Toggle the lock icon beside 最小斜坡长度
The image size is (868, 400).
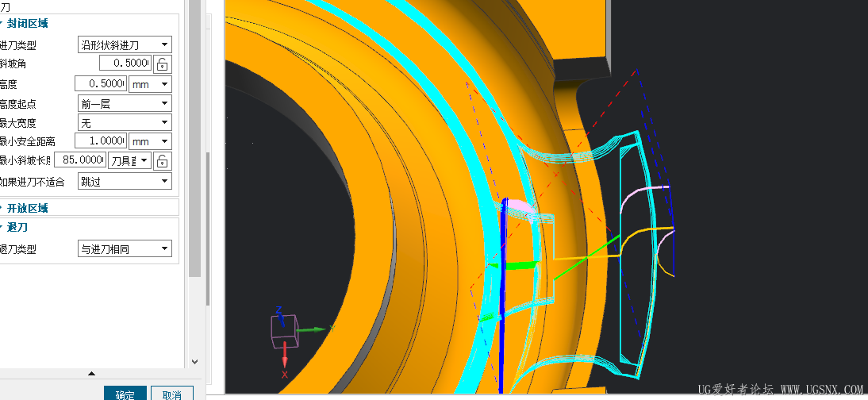162,161
